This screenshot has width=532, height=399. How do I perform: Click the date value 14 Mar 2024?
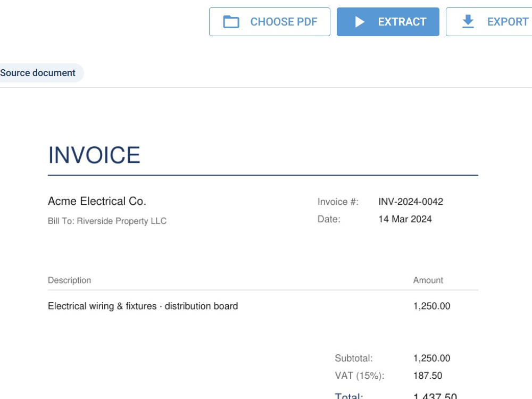405,219
